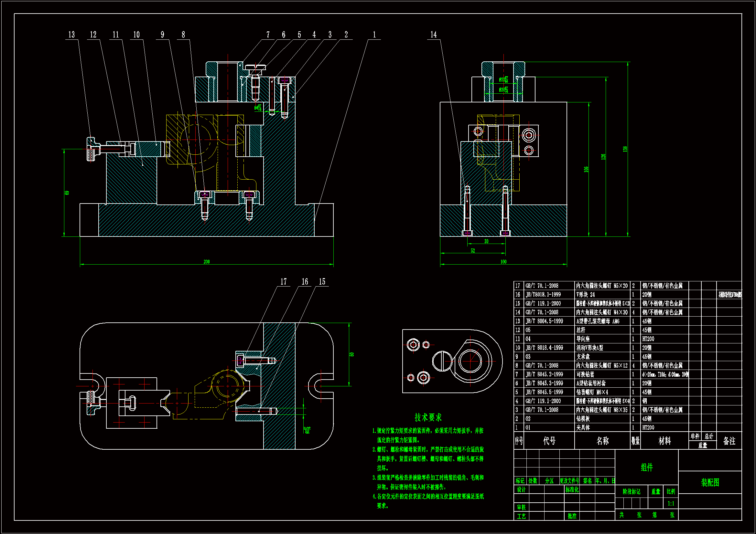The height and width of the screenshot is (534, 756).
Task: Click the 组件 cell in title block
Action: [x=647, y=467]
